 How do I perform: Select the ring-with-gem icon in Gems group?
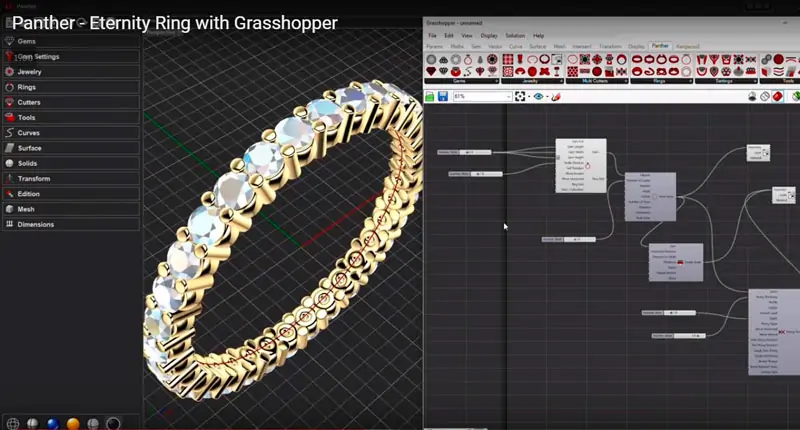coord(468,60)
